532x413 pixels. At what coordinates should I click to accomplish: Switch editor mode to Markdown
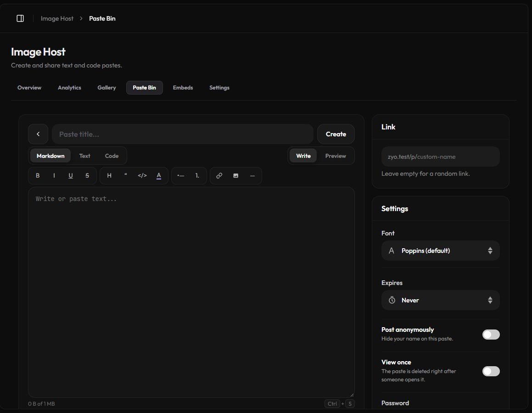pos(50,156)
